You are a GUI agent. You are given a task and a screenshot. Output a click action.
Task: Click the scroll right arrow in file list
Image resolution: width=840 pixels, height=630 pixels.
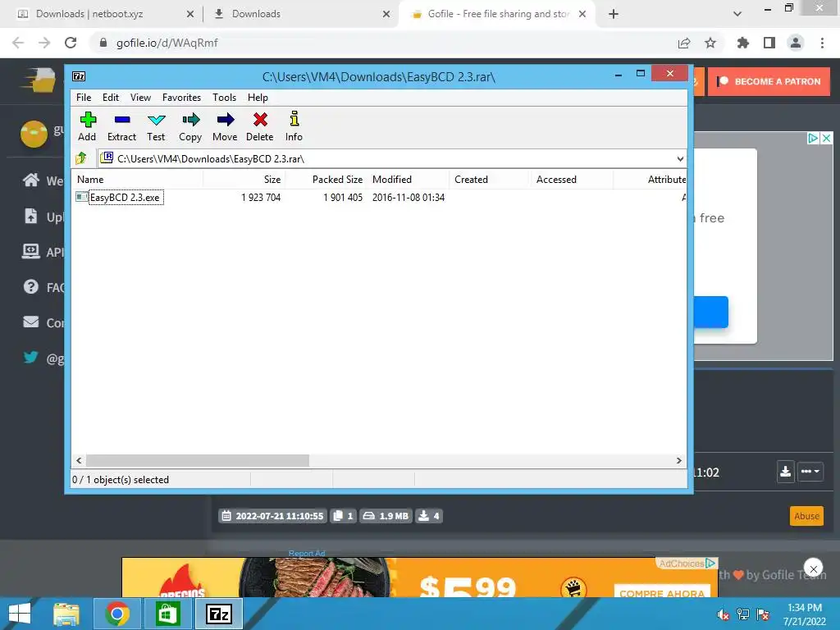point(678,461)
